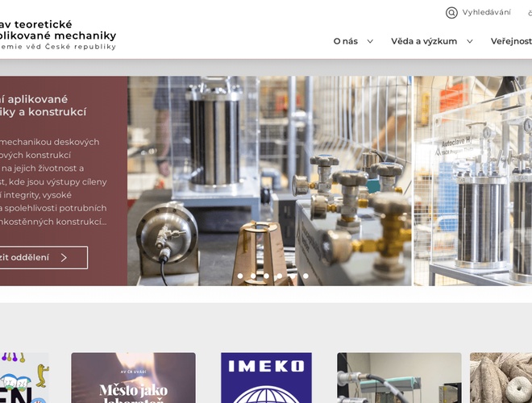Open the IMEKO logo tile
Screen dimensions: 532x403
tap(266, 378)
